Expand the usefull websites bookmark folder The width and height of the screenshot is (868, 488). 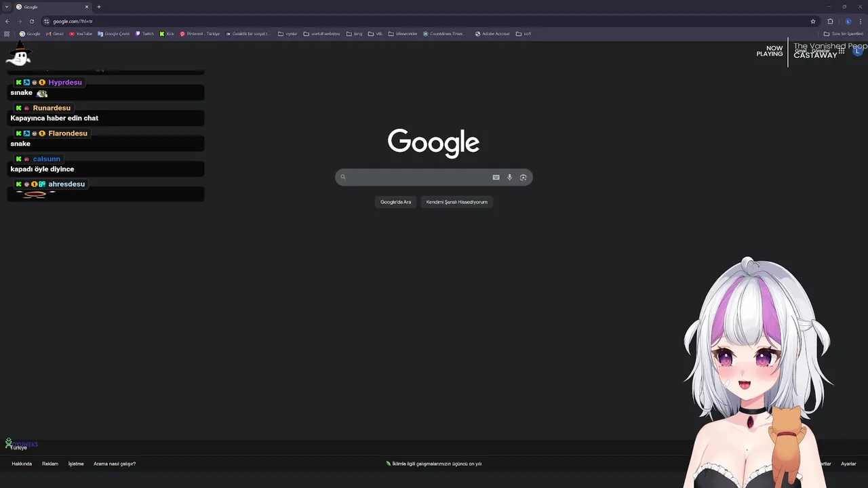[x=322, y=33]
